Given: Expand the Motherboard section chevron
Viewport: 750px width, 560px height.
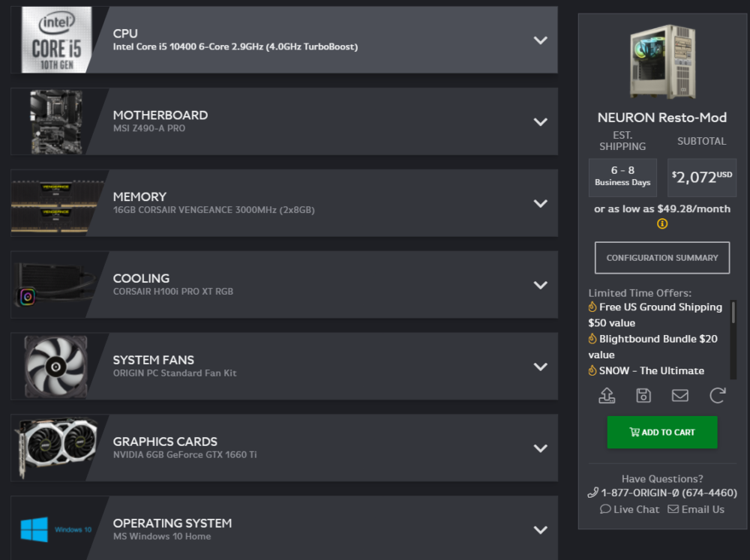Looking at the screenshot, I should (x=541, y=122).
